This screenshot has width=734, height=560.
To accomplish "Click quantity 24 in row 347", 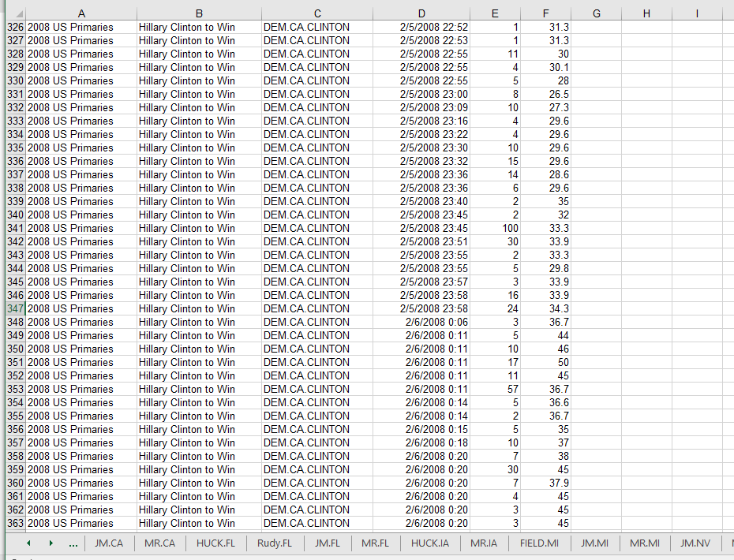I will coord(495,308).
